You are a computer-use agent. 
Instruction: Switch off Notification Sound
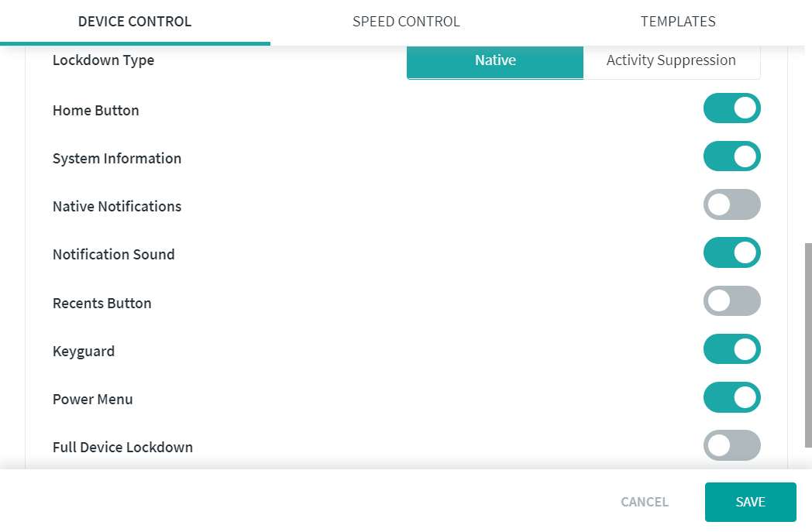(x=731, y=252)
